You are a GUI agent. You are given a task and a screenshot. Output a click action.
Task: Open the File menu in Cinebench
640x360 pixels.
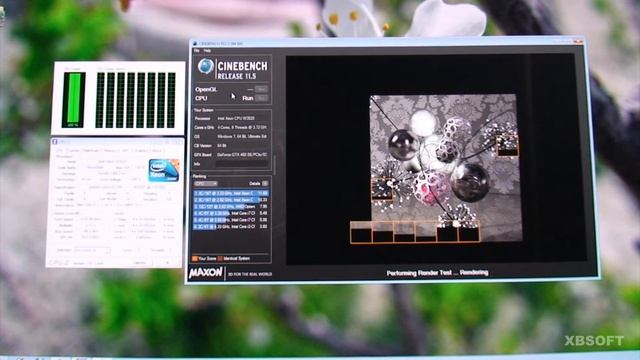click(196, 51)
